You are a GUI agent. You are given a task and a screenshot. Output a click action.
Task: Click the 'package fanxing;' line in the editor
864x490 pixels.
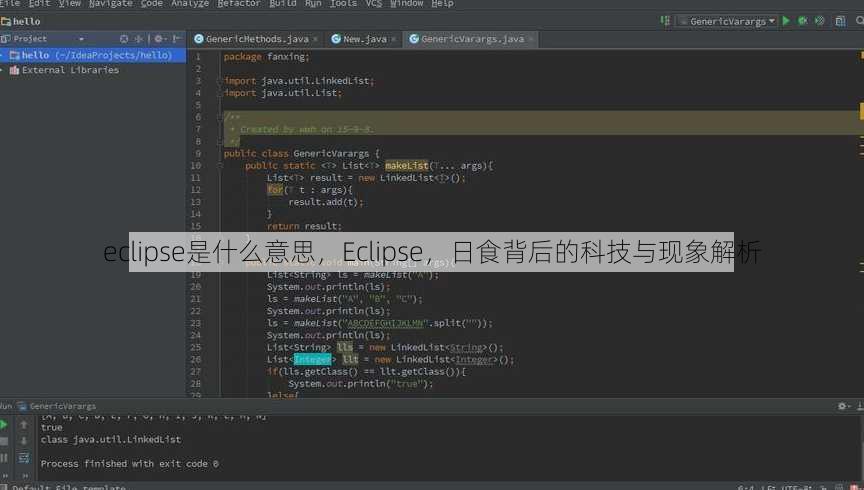pyautogui.click(x=267, y=57)
